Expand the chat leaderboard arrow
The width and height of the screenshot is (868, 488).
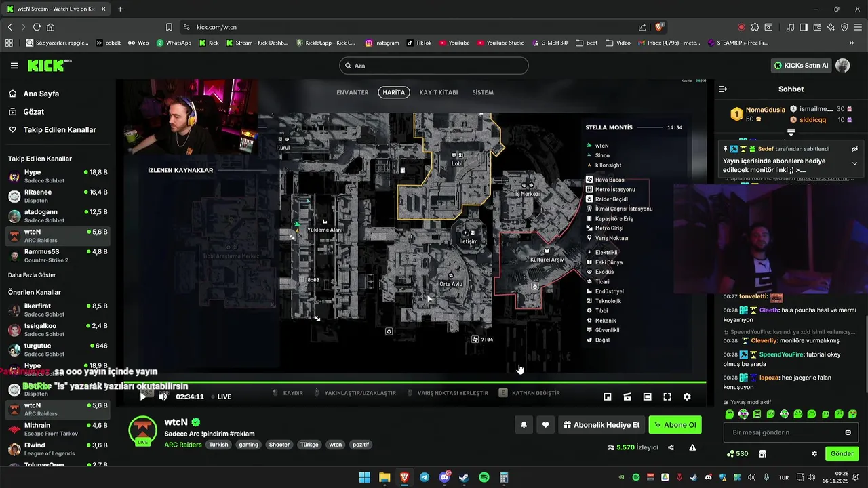click(x=791, y=133)
